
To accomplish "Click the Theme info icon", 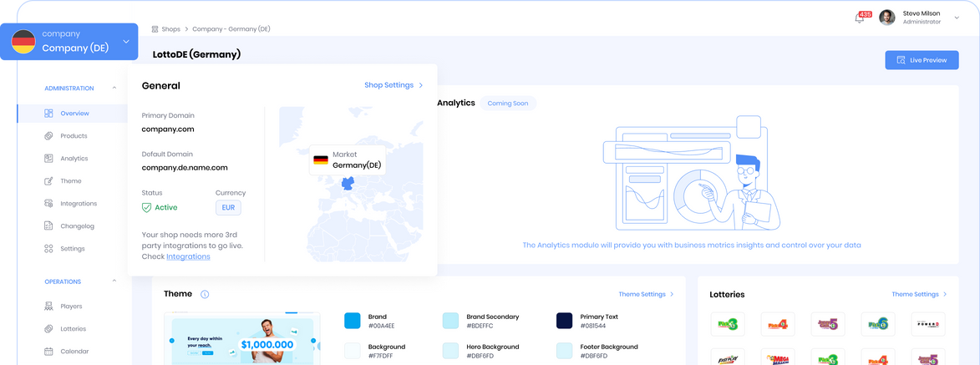I will point(205,295).
